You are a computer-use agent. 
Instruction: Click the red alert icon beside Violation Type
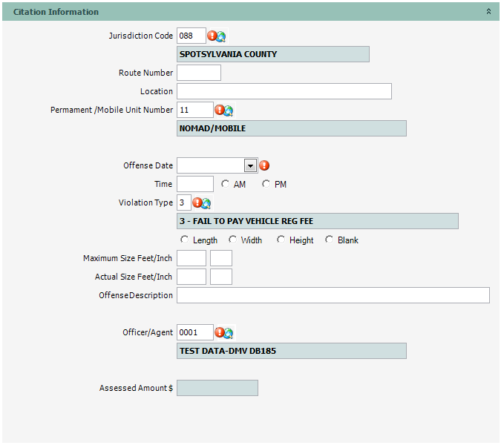tap(197, 202)
